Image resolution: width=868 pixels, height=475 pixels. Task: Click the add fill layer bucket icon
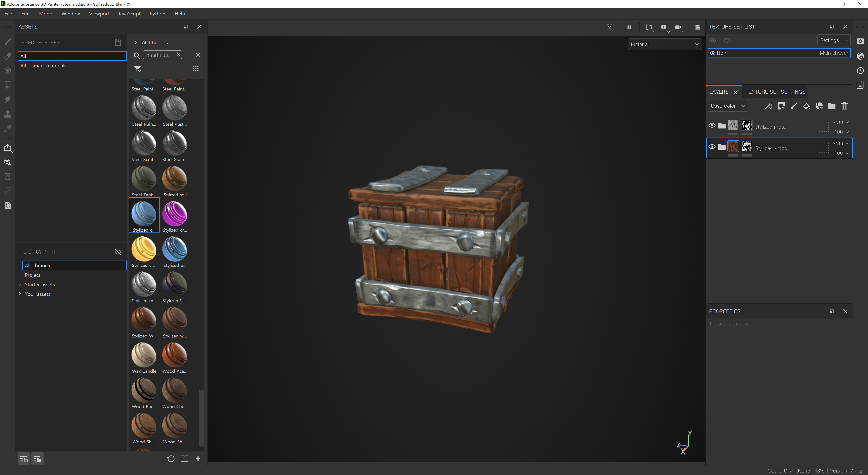click(806, 106)
